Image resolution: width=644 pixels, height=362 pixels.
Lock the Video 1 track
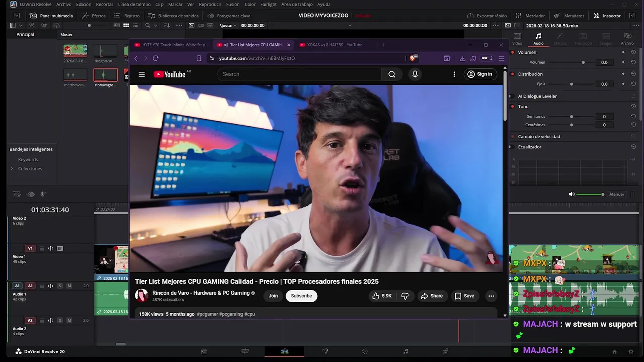[x=42, y=248]
